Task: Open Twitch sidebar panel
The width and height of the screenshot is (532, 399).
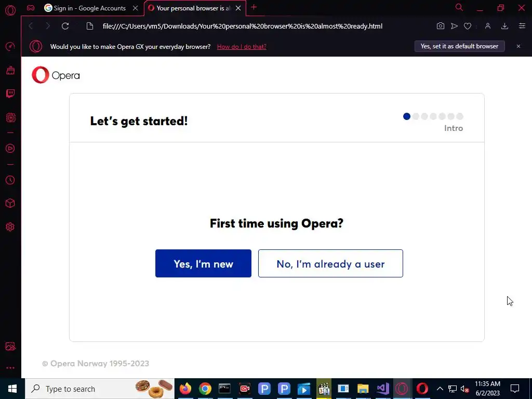Action: (x=10, y=94)
